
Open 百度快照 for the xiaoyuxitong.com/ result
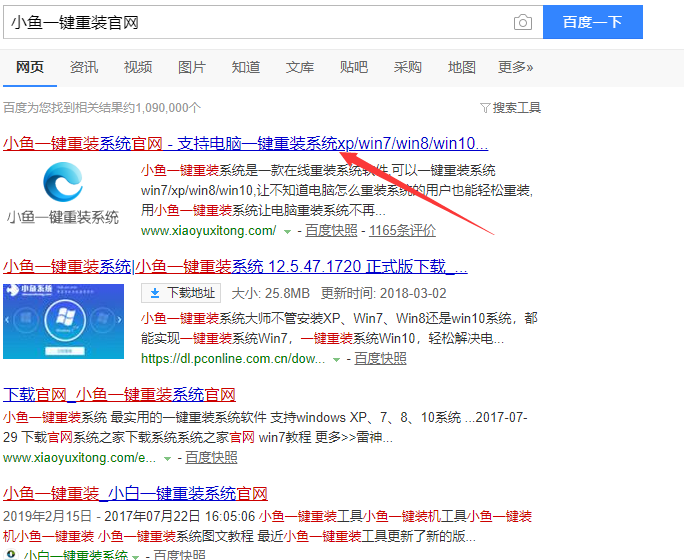point(331,230)
